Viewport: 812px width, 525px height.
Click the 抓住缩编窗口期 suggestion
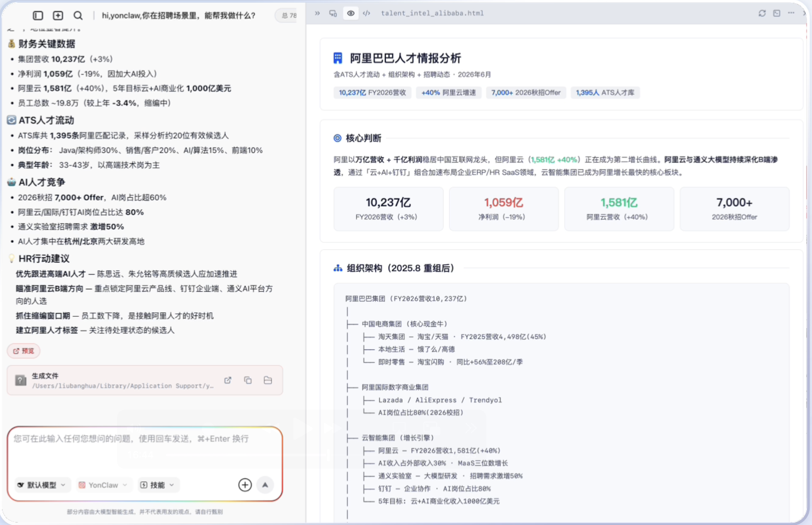click(114, 315)
